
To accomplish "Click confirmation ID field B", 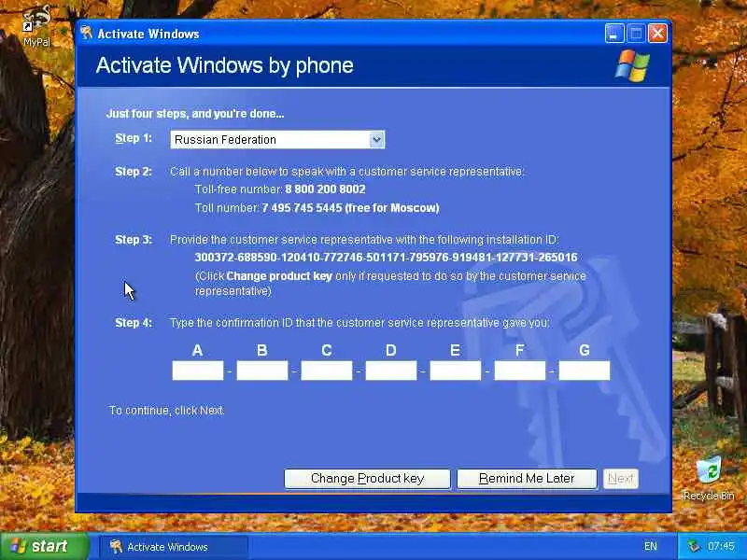I will tap(262, 371).
